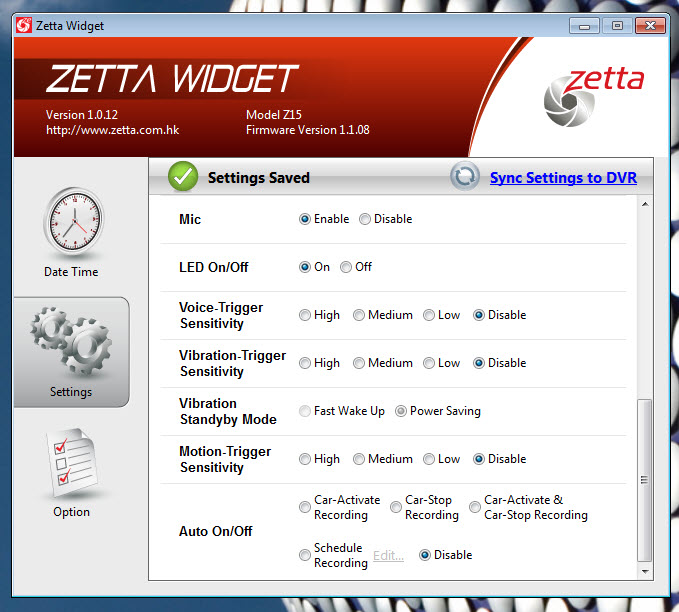
Task: Disable Voice-Trigger Sensitivity
Action: coord(479,315)
